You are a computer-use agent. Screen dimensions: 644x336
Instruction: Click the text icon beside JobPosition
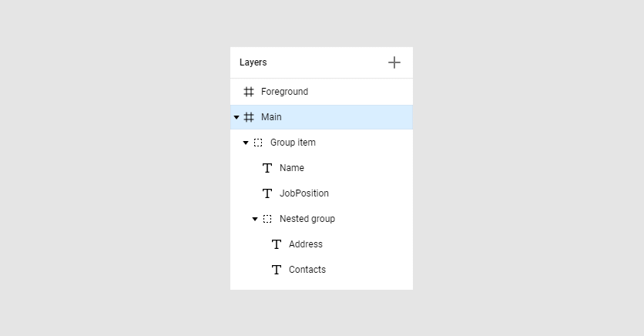pyautogui.click(x=267, y=193)
